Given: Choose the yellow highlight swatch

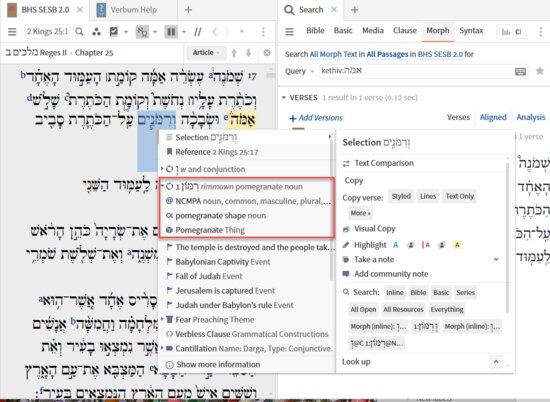Looking at the screenshot, I should click(x=457, y=245).
